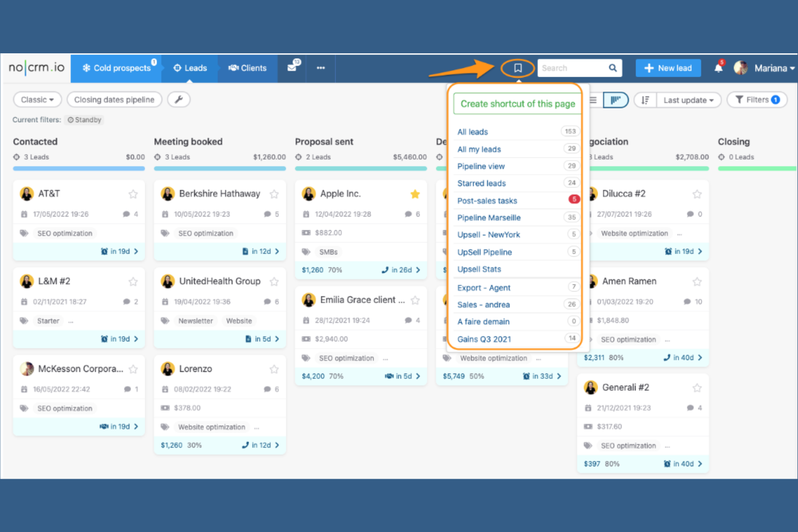This screenshot has height=532, width=798.
Task: Click the sort order icon
Action: [x=645, y=100]
